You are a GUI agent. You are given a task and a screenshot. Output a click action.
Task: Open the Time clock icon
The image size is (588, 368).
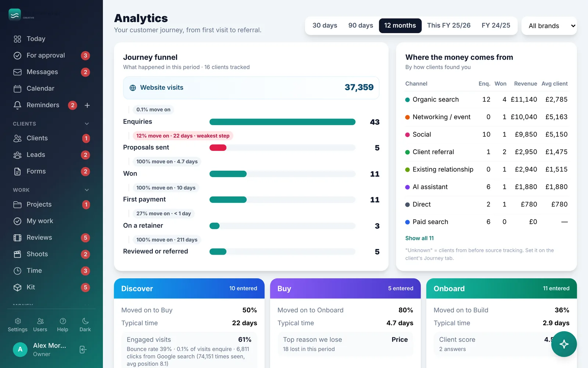point(17,271)
